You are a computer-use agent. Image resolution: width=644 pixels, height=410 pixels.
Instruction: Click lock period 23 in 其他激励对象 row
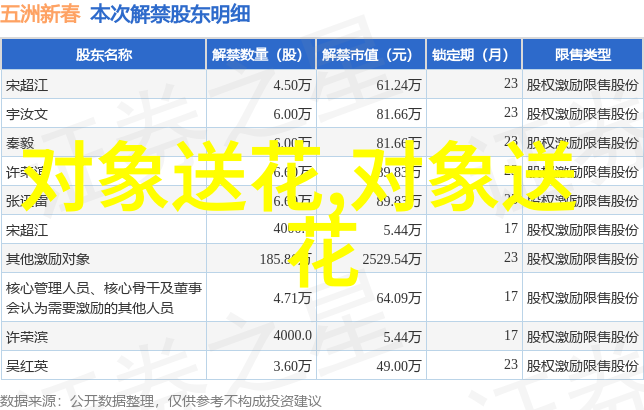[x=511, y=257]
